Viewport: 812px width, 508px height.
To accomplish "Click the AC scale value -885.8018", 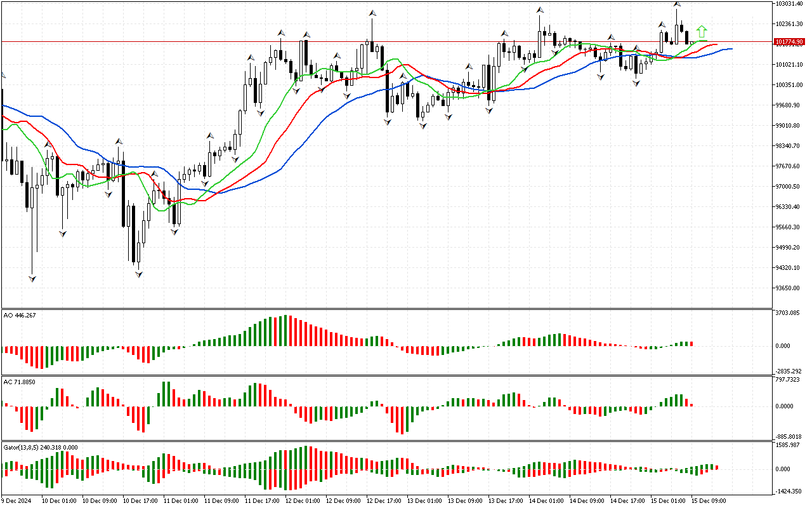I will pyautogui.click(x=789, y=437).
